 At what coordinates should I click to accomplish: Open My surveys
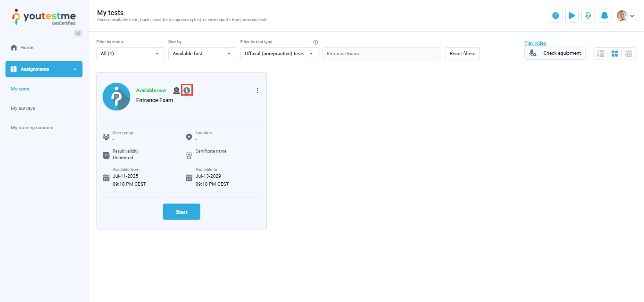(x=23, y=108)
